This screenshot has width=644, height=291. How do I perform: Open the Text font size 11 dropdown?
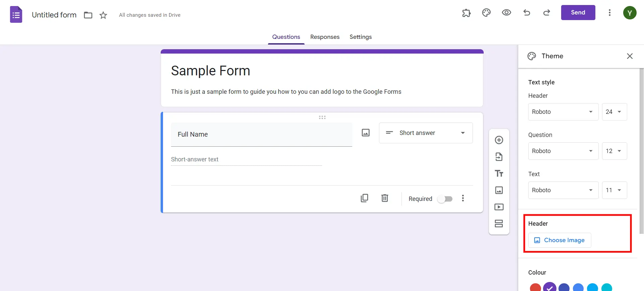tap(614, 190)
